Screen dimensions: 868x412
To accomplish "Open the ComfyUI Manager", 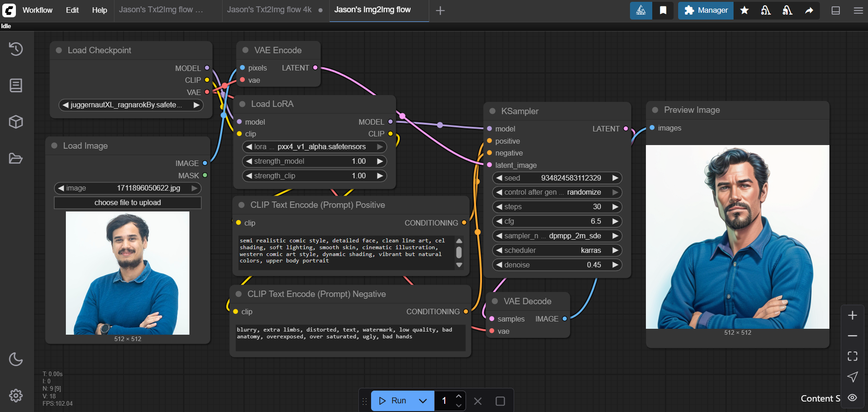I will 705,10.
